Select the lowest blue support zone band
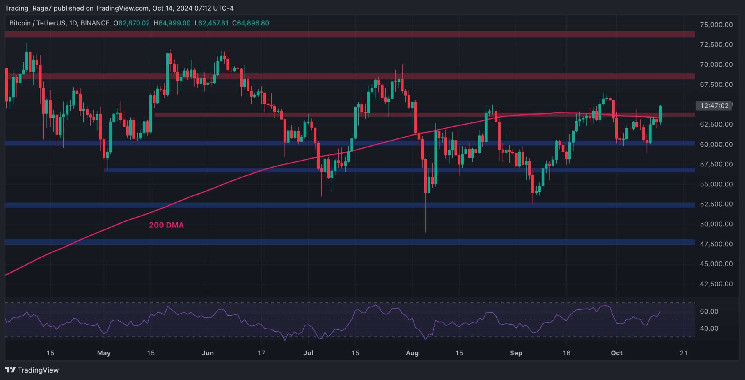Image resolution: width=745 pixels, height=380 pixels. point(350,242)
